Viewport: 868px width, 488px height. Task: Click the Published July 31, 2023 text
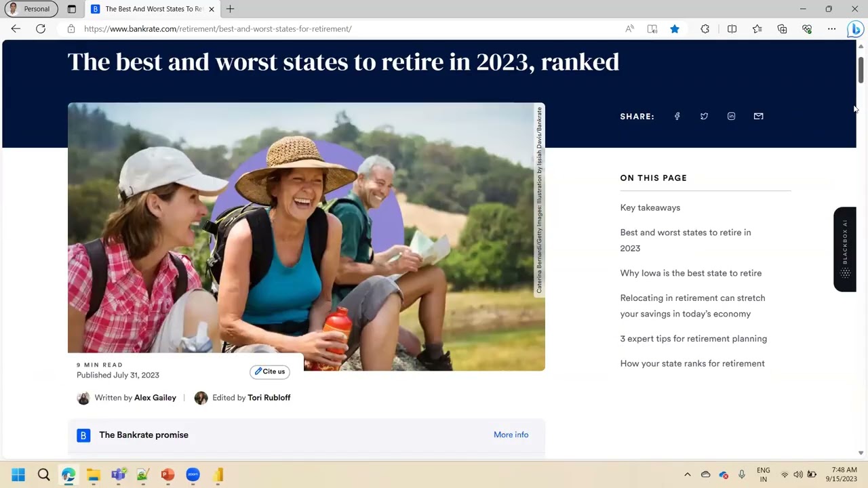[118, 375]
